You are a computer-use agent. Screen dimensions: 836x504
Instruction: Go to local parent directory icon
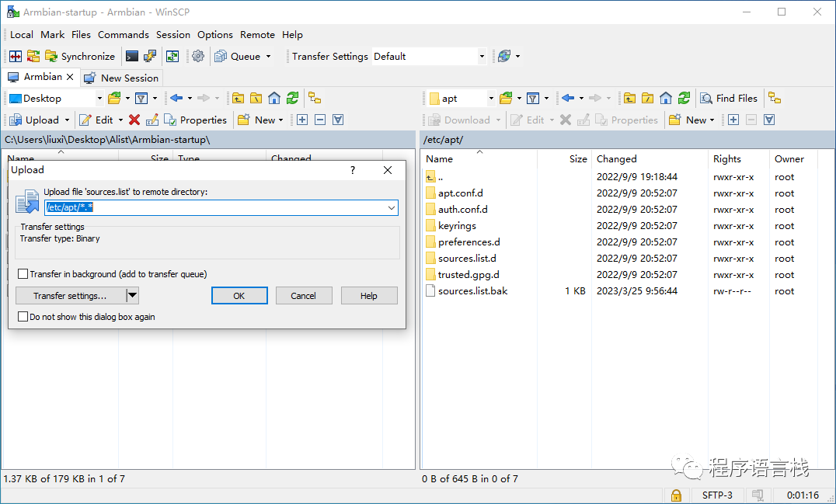238,98
